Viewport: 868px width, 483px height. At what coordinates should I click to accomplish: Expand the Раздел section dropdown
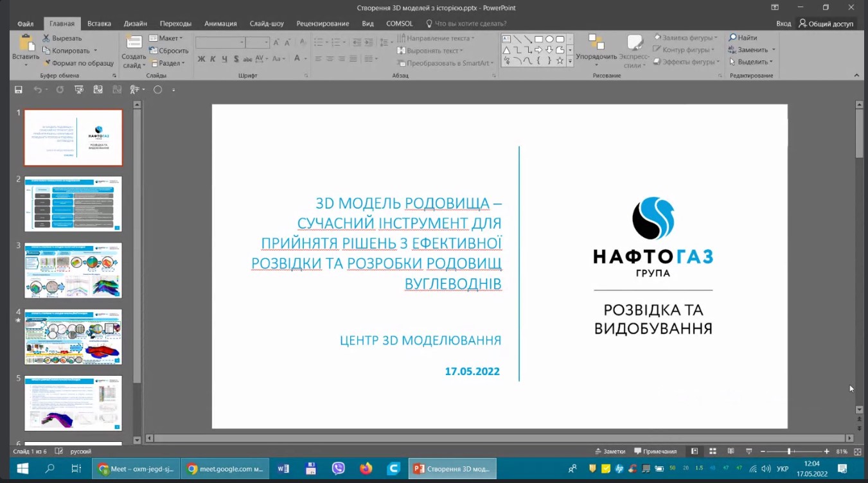(167, 63)
